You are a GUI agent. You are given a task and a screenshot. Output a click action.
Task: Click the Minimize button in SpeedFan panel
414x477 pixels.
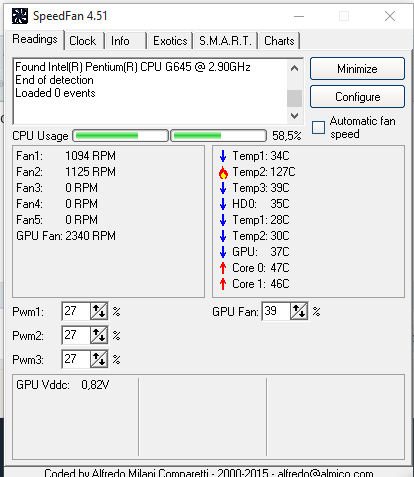coord(357,69)
